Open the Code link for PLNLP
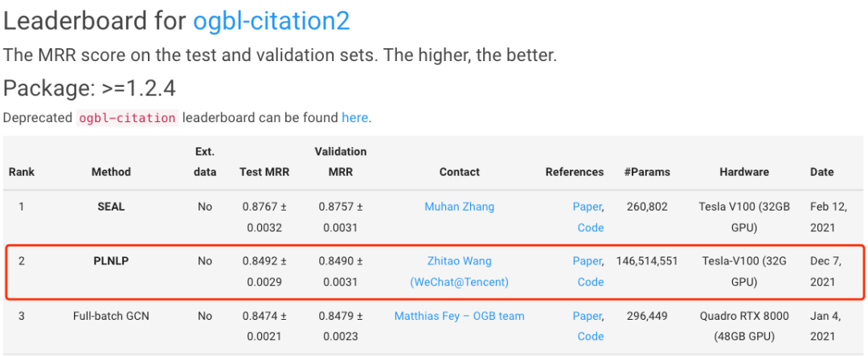The image size is (868, 356). pyautogui.click(x=591, y=282)
